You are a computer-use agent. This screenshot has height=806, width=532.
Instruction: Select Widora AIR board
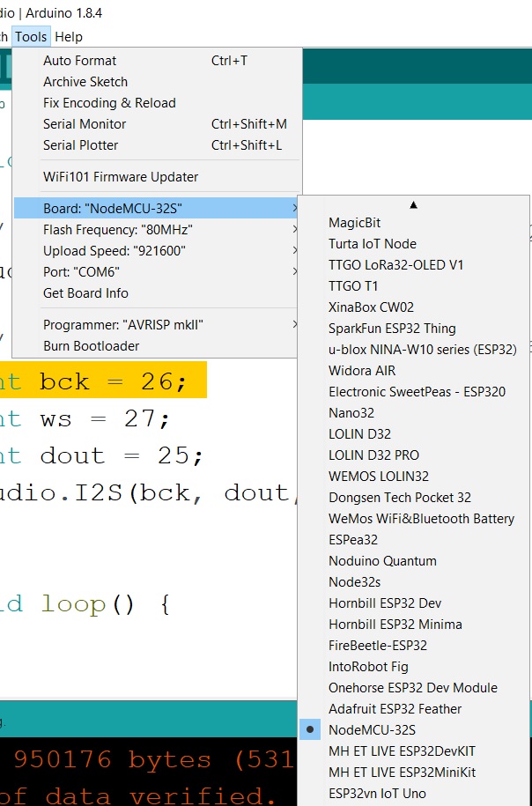click(x=413, y=371)
